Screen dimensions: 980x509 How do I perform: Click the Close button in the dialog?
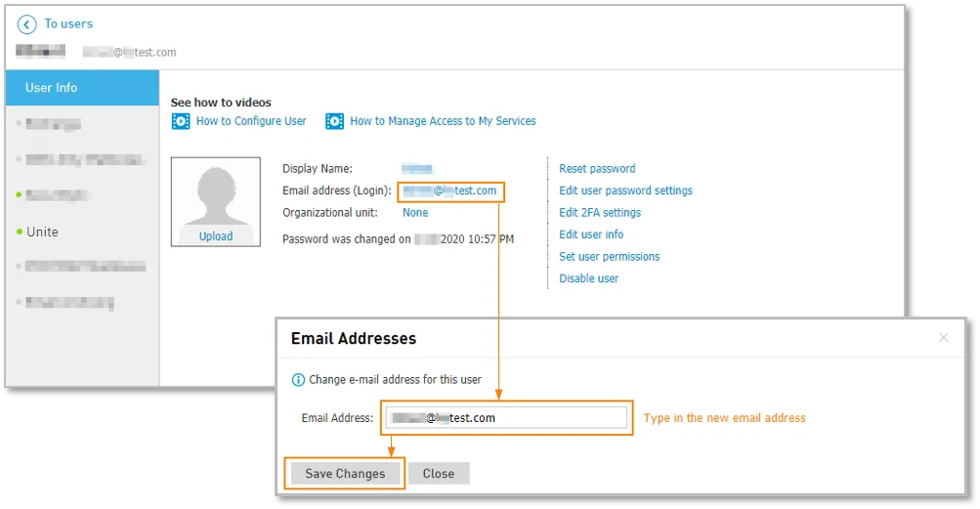coord(439,474)
